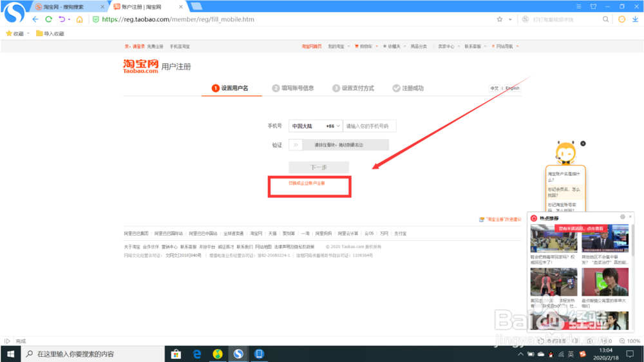Open 淘宝网首页 link

pyautogui.click(x=311, y=46)
